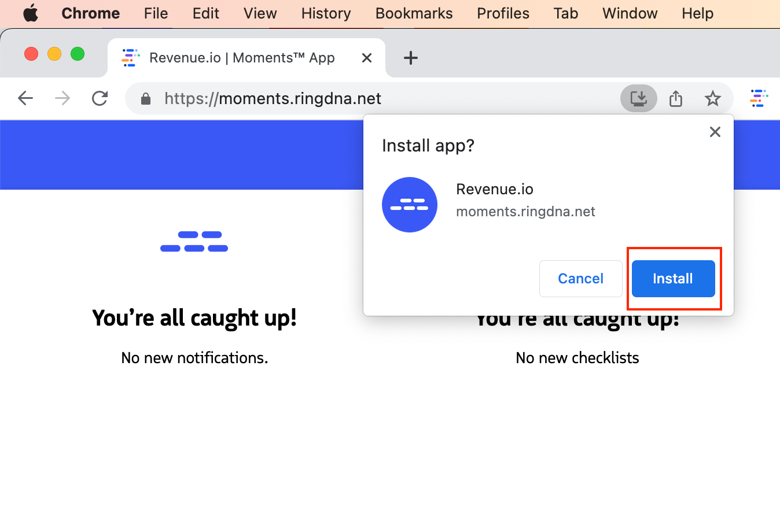This screenshot has height=532, width=780.
Task: Open the History menu
Action: tap(326, 13)
